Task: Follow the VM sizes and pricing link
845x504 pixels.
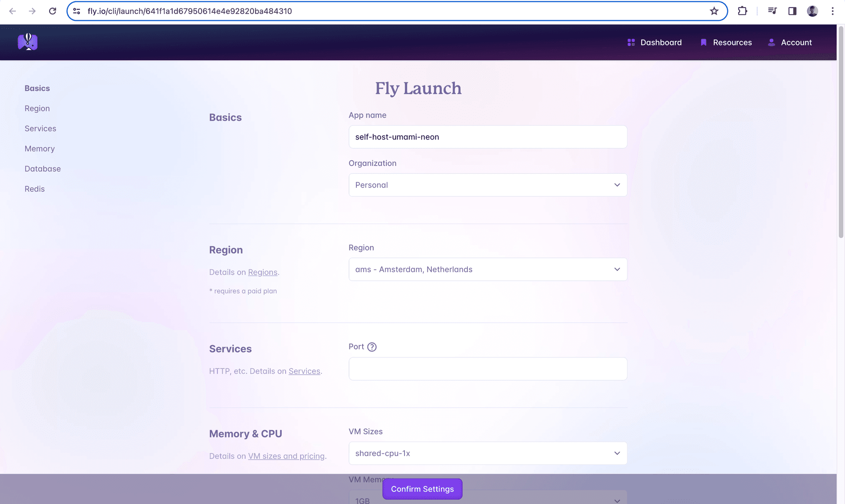Action: (286, 456)
